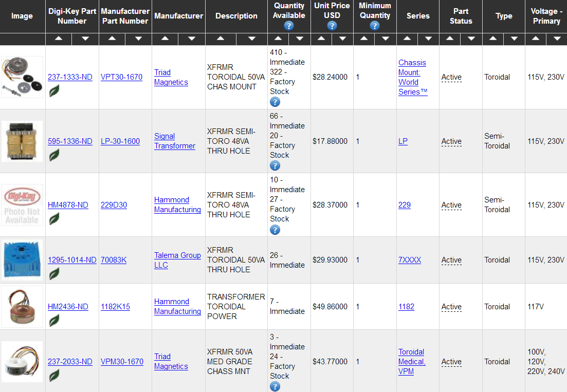Click RoHS leaf icon for 237-2033-ND
Image resolution: width=567 pixels, height=392 pixels.
point(54,376)
